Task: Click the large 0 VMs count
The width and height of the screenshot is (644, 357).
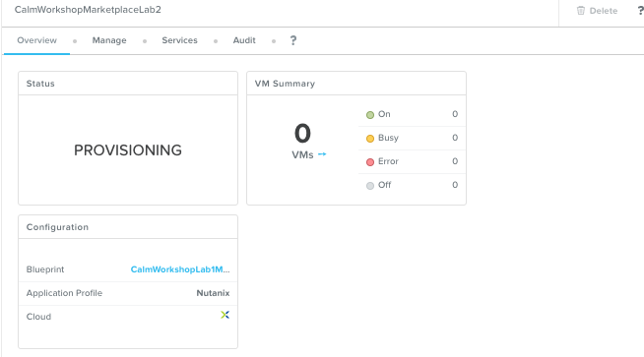Action: (x=302, y=134)
